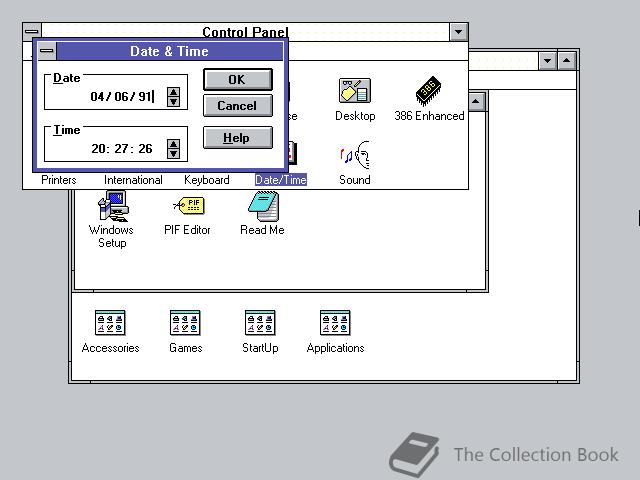The height and width of the screenshot is (480, 640).
Task: Open the Sound settings icon
Action: pos(355,155)
